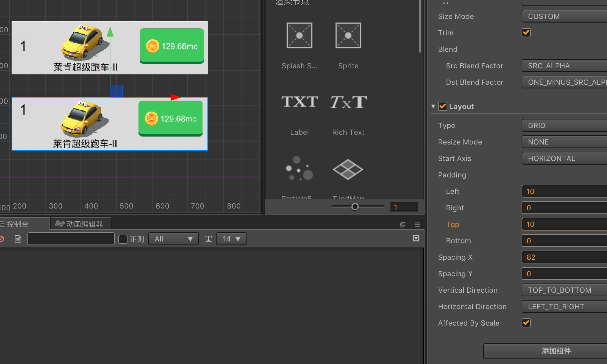The image size is (607, 364).
Task: Click the console panel menu icon
Action: (417, 225)
